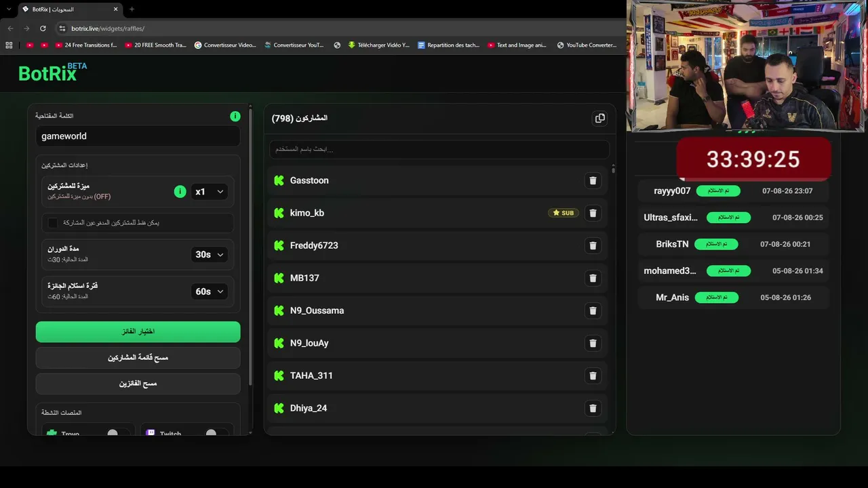Open the 'Text and Image ani...' bookmark
This screenshot has width=868, height=488.
click(517, 45)
